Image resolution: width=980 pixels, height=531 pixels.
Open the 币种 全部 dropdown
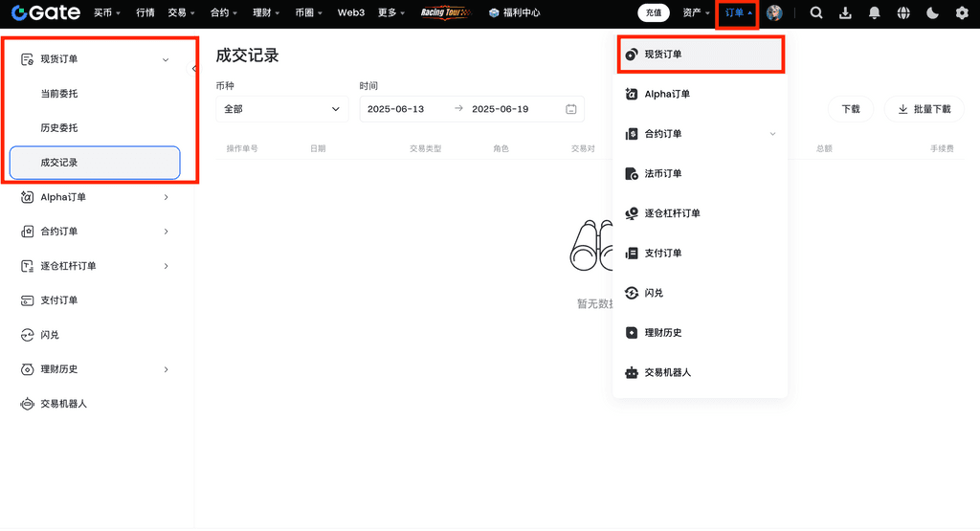pos(282,109)
